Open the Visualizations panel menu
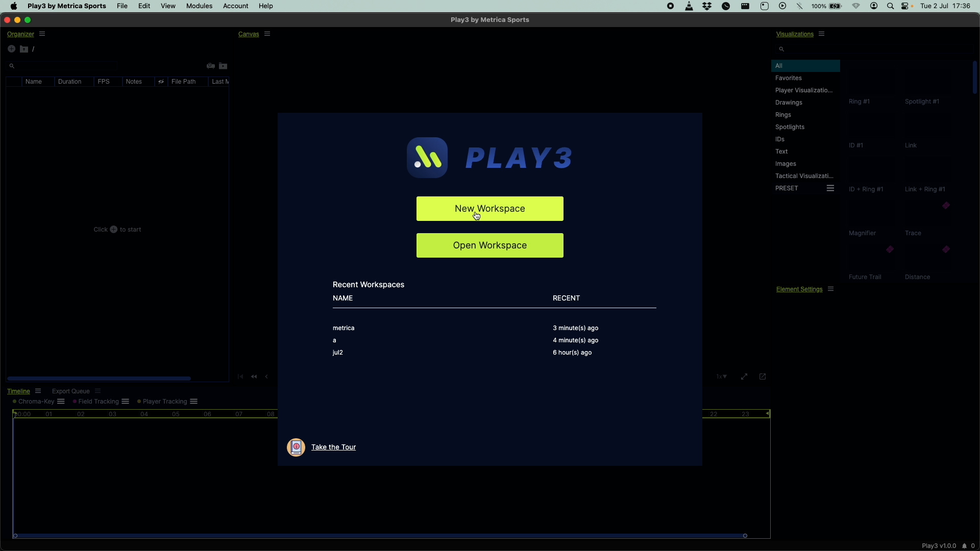Screen dimensions: 980x551 822,34
